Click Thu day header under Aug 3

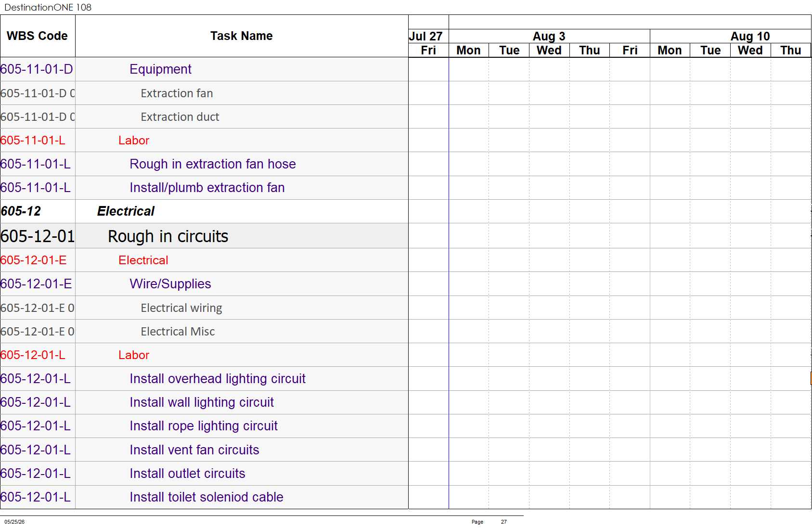click(590, 51)
